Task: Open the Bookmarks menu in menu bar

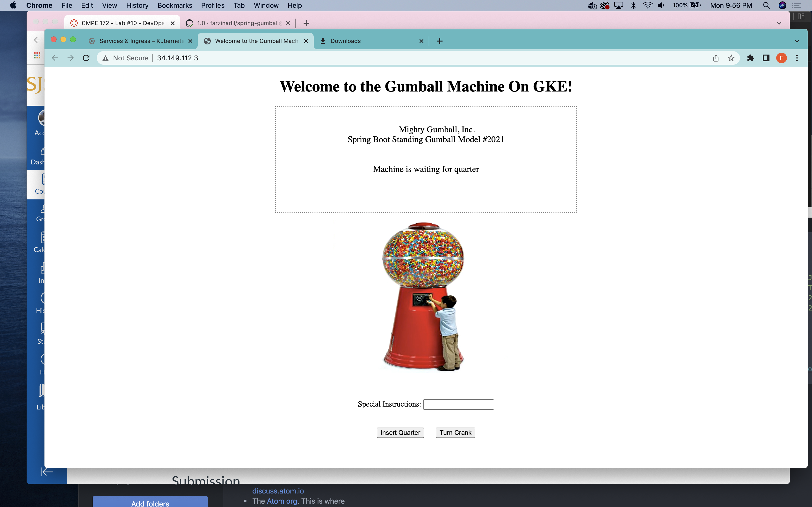Action: 174,5
